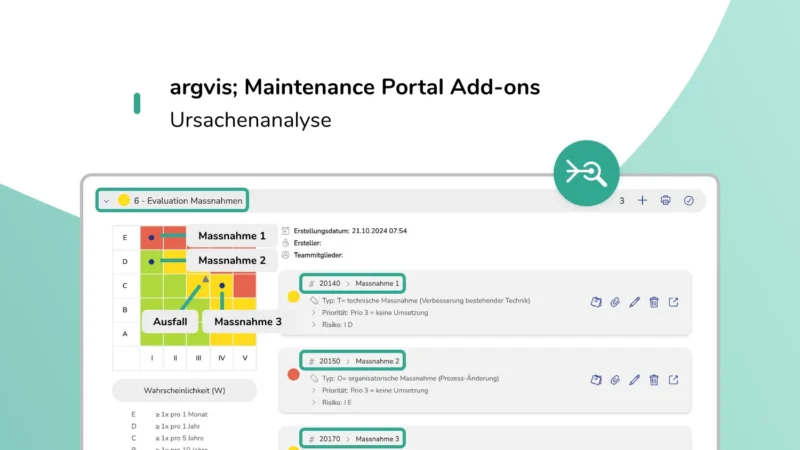Viewport: 800px width, 450px height.
Task: Click the tag icon beside Typ: T= technische Massnahme
Action: click(x=314, y=301)
